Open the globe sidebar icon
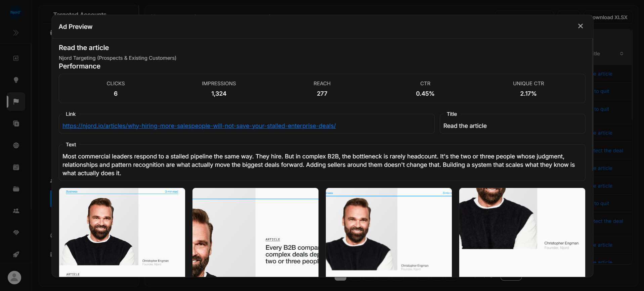Viewport: 644px width, 291px height. (x=16, y=145)
